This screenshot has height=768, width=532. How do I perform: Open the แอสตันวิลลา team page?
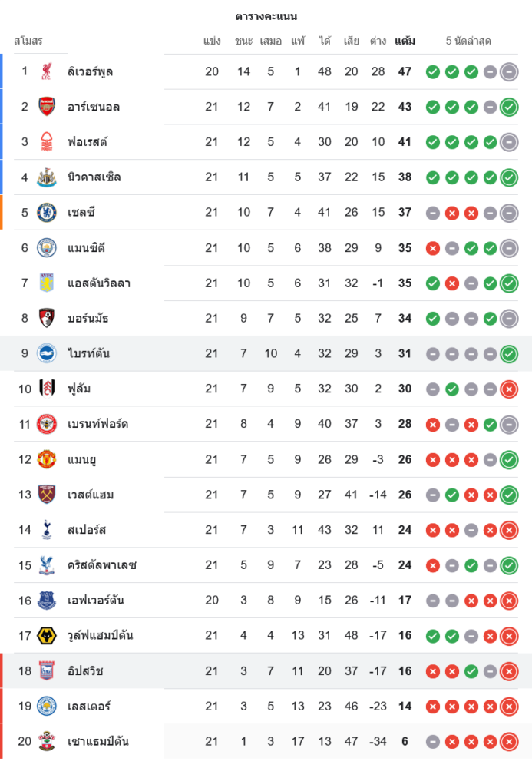(99, 283)
